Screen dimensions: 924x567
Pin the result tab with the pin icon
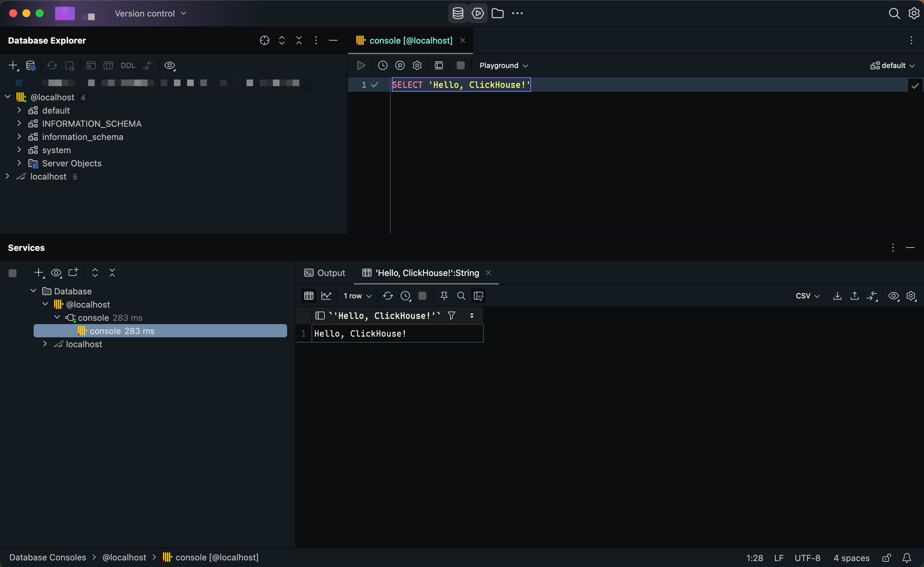click(x=444, y=296)
